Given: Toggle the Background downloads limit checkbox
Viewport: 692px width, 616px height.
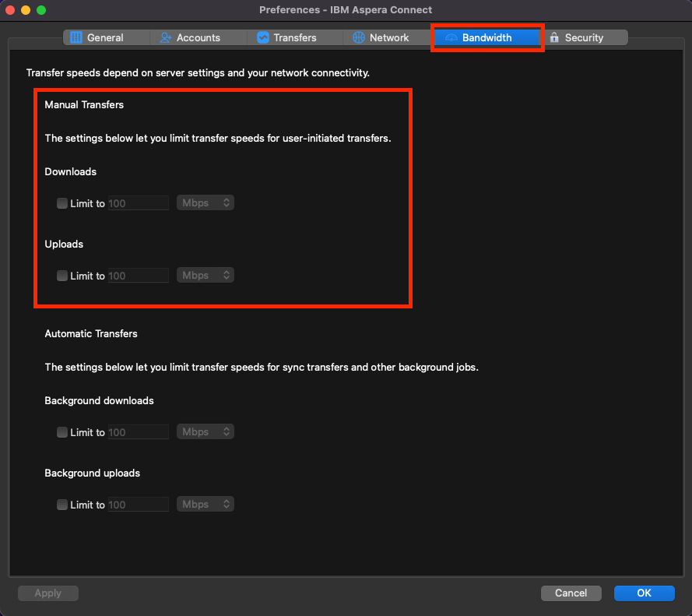Looking at the screenshot, I should click(62, 432).
